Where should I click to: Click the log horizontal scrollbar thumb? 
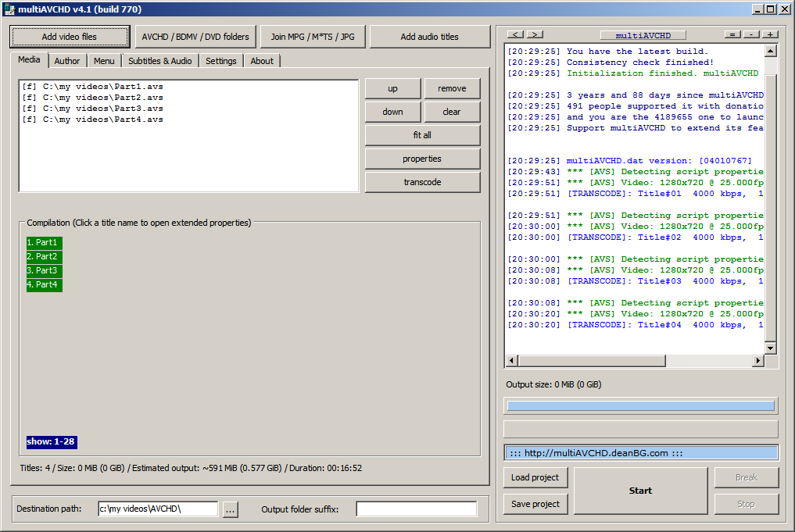(592, 361)
